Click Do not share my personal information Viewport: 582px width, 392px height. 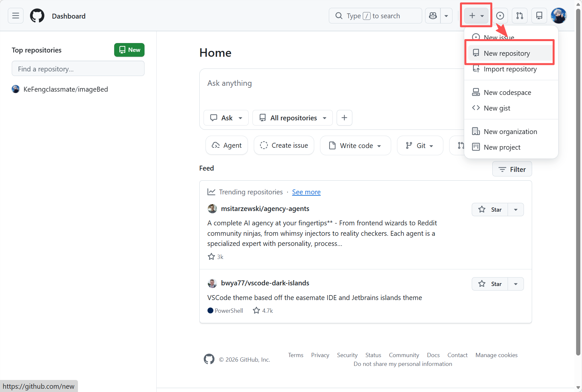pyautogui.click(x=403, y=364)
